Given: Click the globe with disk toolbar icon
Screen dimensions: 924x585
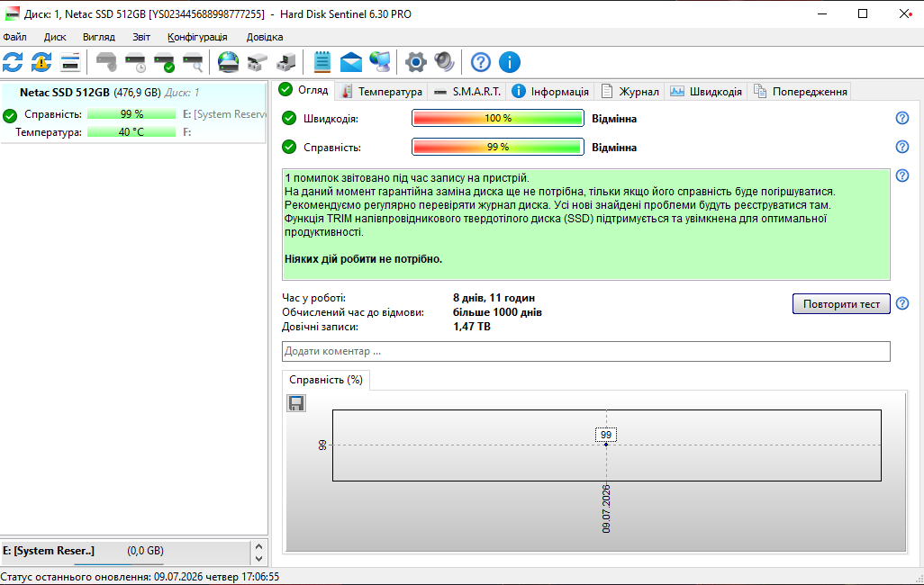Looking at the screenshot, I should pos(228,62).
